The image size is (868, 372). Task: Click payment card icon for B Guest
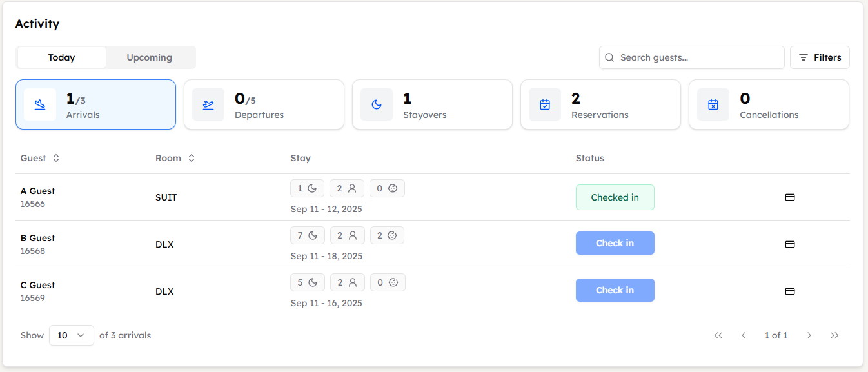[x=789, y=244]
